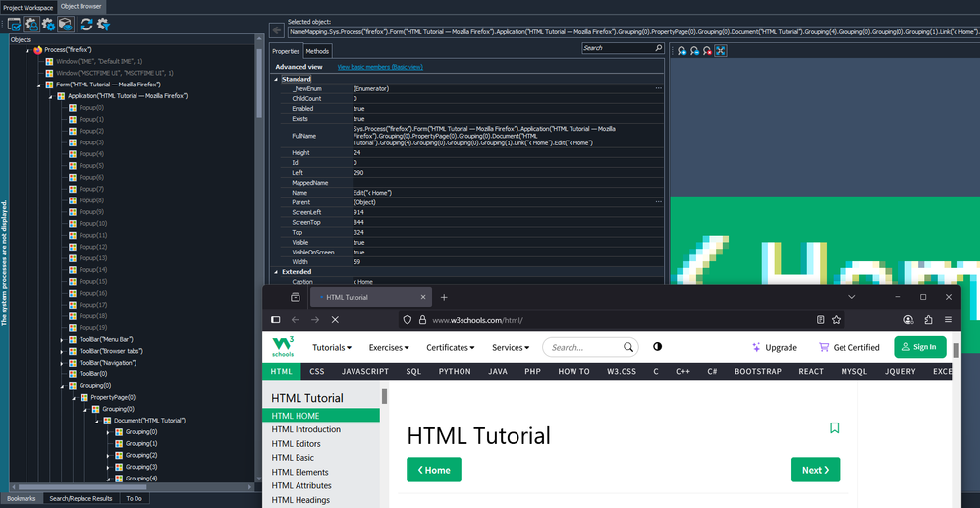Click Firefox stop loading X button
The height and width of the screenshot is (508, 980).
tap(335, 319)
